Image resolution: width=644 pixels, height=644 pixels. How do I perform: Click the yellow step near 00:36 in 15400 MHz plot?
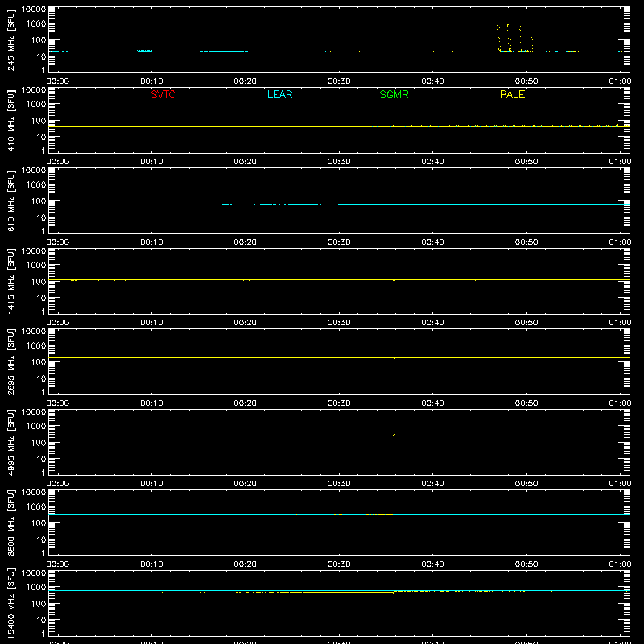coord(394,592)
